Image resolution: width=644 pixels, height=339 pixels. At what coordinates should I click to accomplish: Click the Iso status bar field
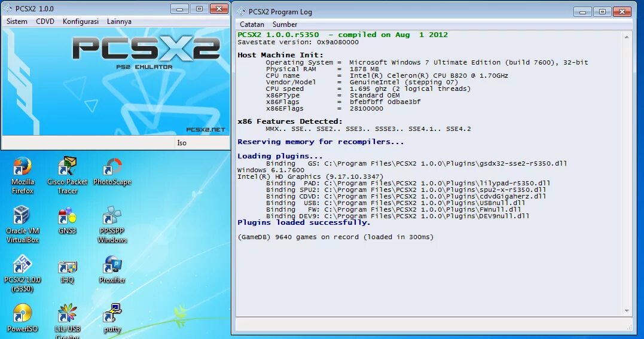tap(202, 142)
